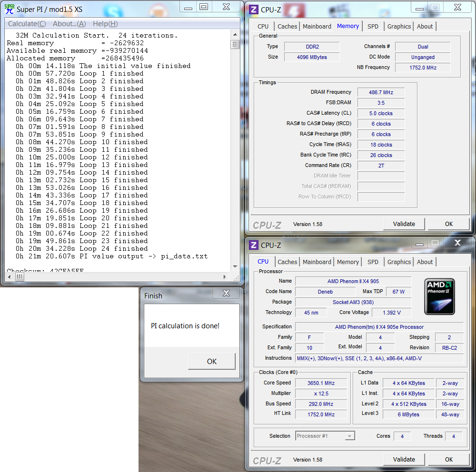Click the Channels Dual value
476x472 pixels.
click(423, 47)
